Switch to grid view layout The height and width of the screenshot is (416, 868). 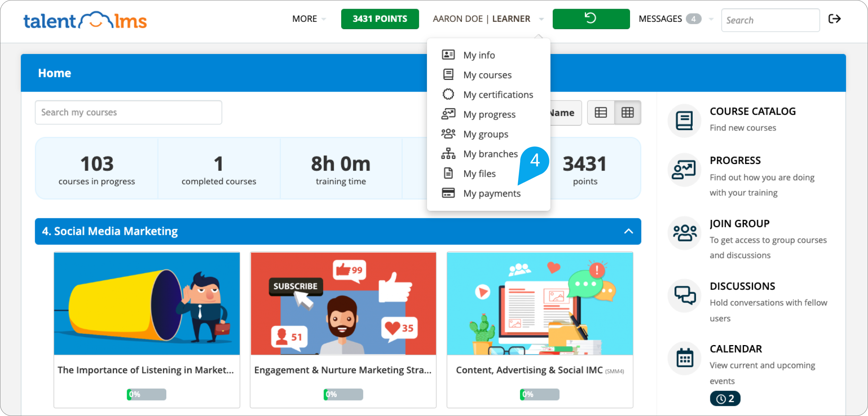click(628, 112)
